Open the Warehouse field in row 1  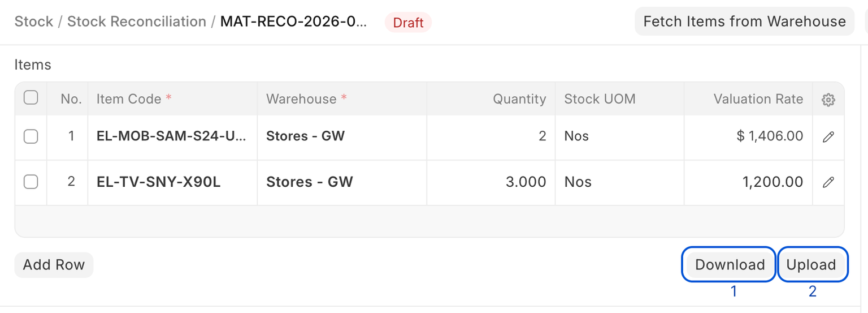tap(341, 136)
